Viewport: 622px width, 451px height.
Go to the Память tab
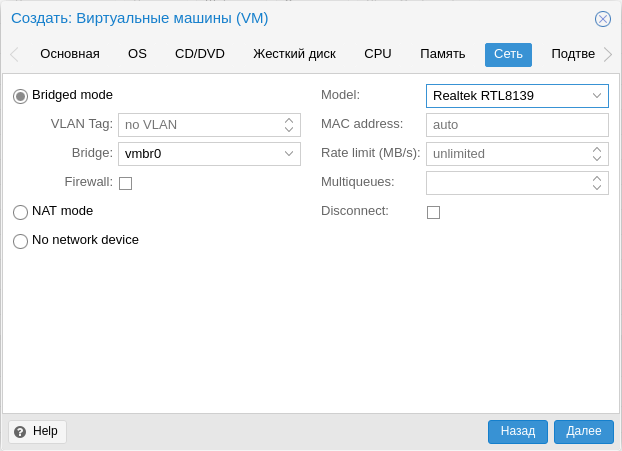(x=442, y=54)
